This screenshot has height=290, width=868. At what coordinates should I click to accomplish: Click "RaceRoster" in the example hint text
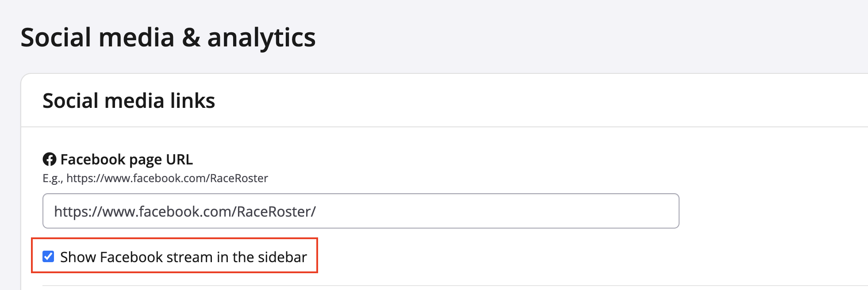click(239, 178)
